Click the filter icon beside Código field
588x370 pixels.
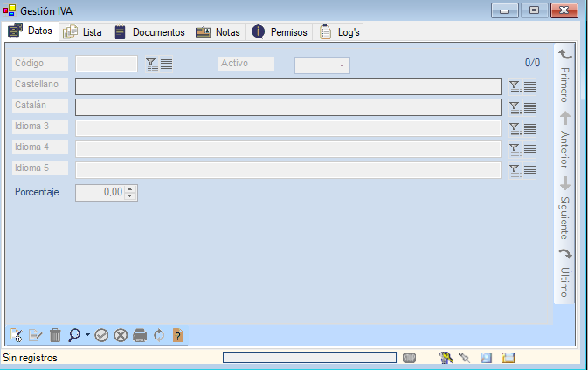151,64
